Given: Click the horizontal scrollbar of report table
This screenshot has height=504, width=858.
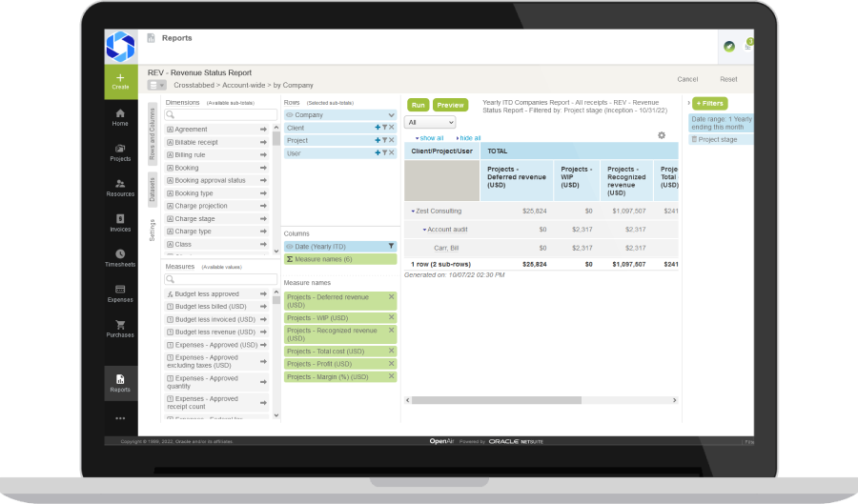Looking at the screenshot, I should 497,400.
